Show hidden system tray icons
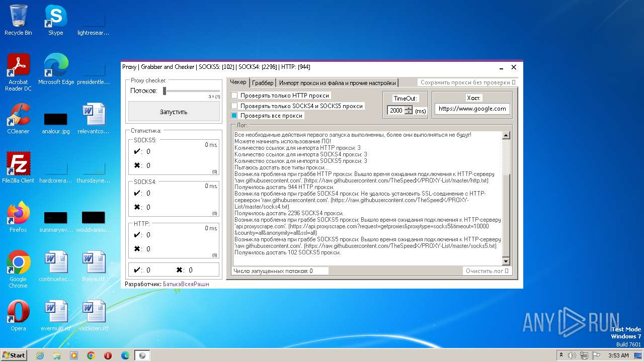The height and width of the screenshot is (362, 644). [561, 355]
